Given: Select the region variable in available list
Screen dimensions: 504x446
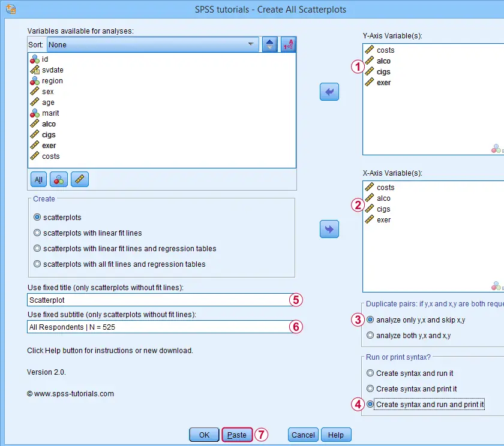Looking at the screenshot, I should pyautogui.click(x=52, y=81).
